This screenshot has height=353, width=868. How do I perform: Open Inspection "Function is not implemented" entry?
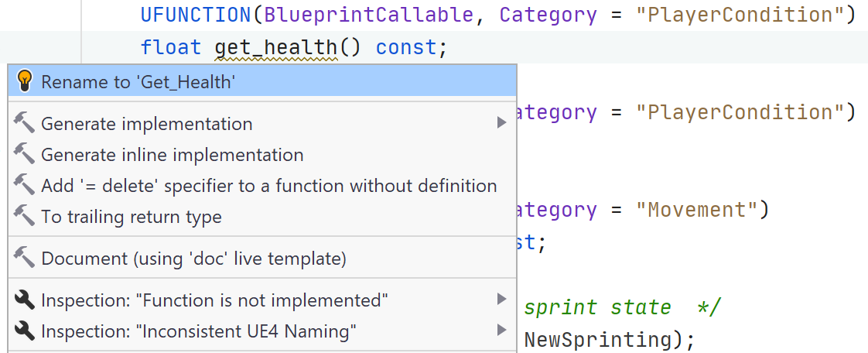tap(262, 300)
